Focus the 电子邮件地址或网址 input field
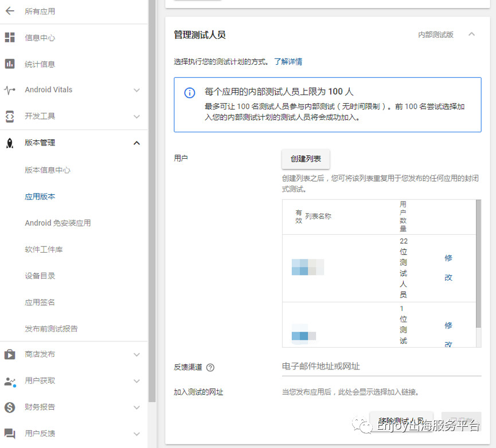This screenshot has width=496, height=448. (381, 367)
